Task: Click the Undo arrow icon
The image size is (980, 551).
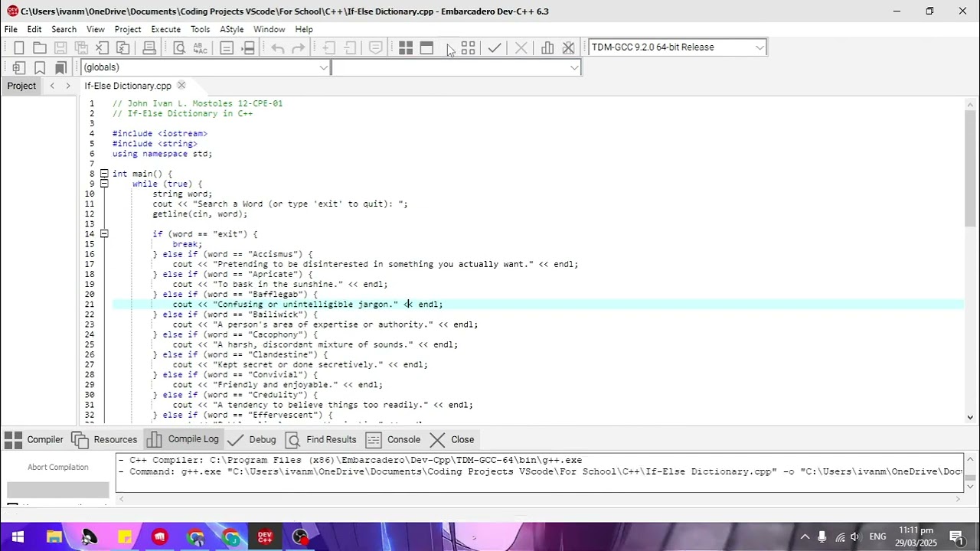Action: click(278, 47)
